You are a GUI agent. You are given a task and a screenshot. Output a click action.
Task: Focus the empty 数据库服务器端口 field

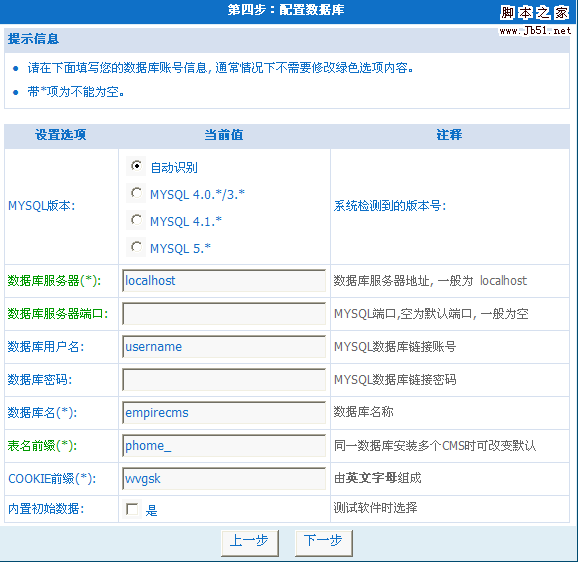[x=224, y=314]
